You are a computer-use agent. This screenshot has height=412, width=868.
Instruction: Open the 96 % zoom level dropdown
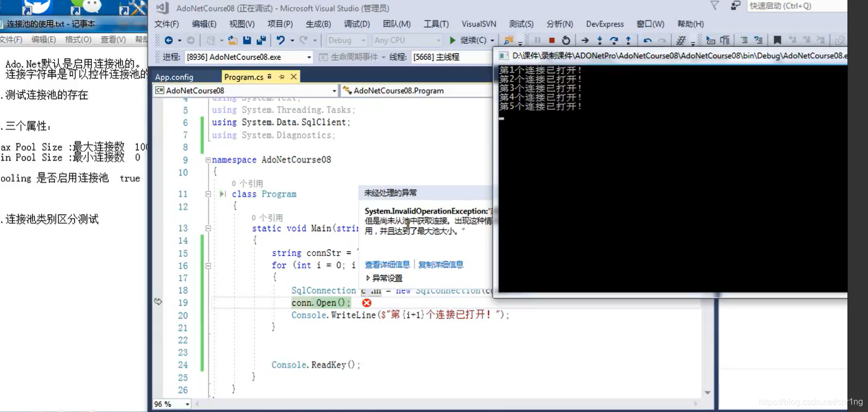click(172, 404)
